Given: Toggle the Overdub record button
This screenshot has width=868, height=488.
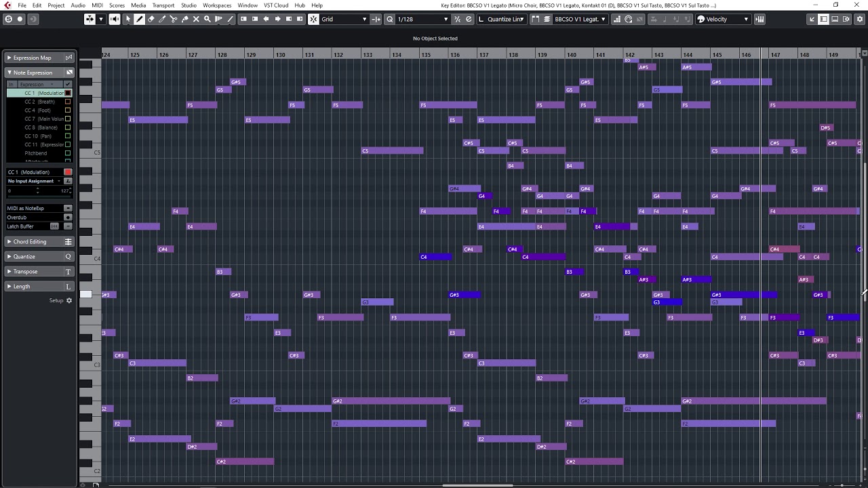Looking at the screenshot, I should [68, 218].
